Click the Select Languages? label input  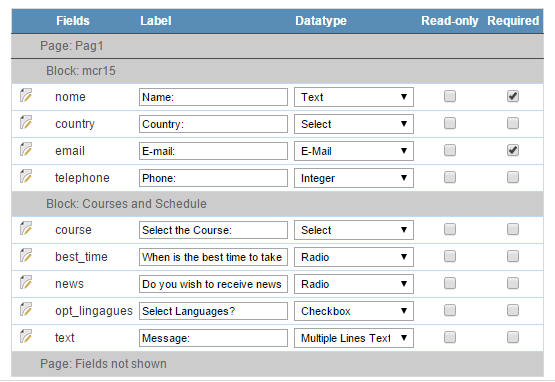(213, 311)
